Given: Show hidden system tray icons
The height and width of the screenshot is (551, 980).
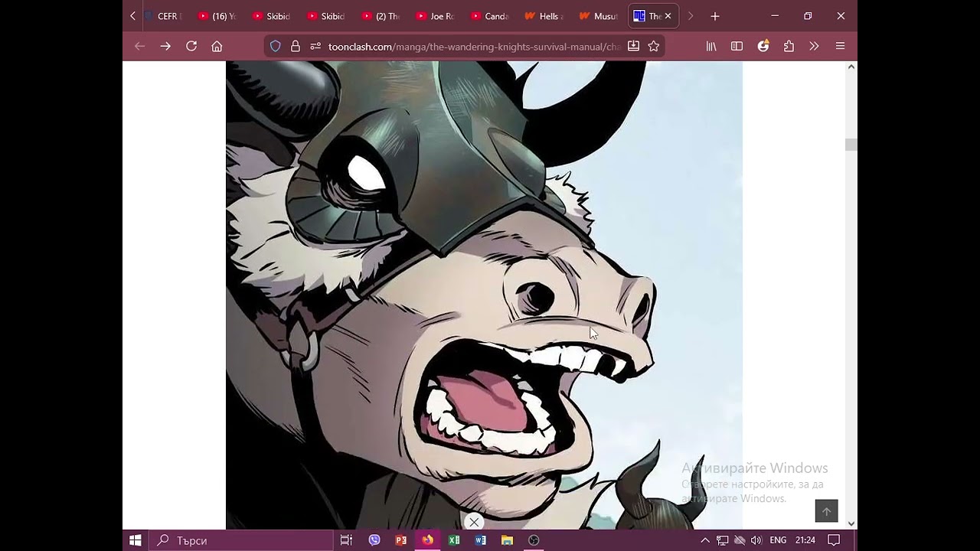Looking at the screenshot, I should coord(705,540).
